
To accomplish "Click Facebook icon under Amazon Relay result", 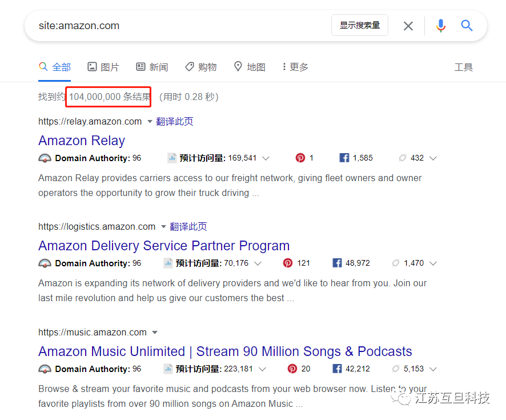I will (344, 158).
